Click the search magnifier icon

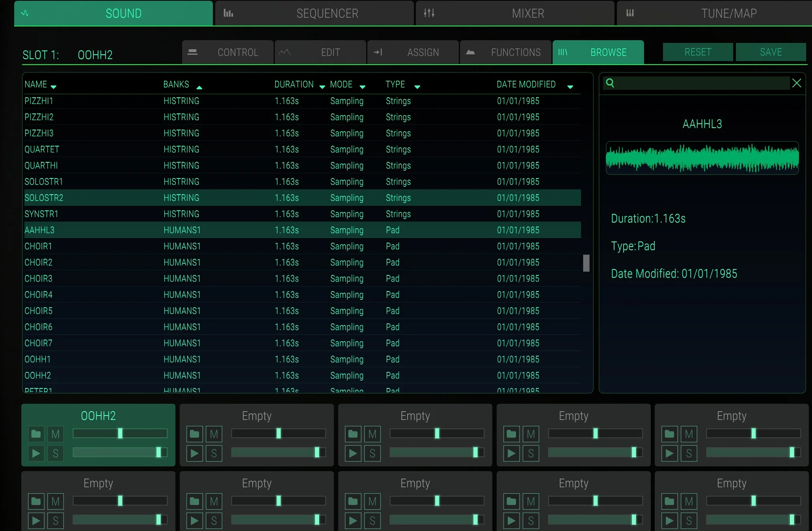610,83
